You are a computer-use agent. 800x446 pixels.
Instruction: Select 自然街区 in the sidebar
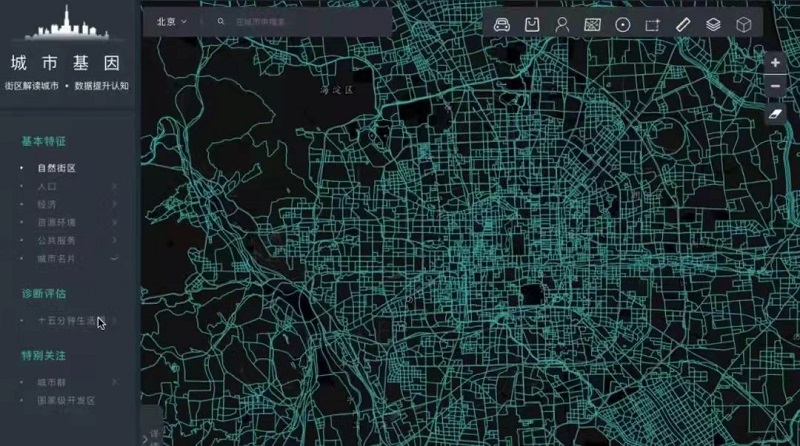coord(57,168)
